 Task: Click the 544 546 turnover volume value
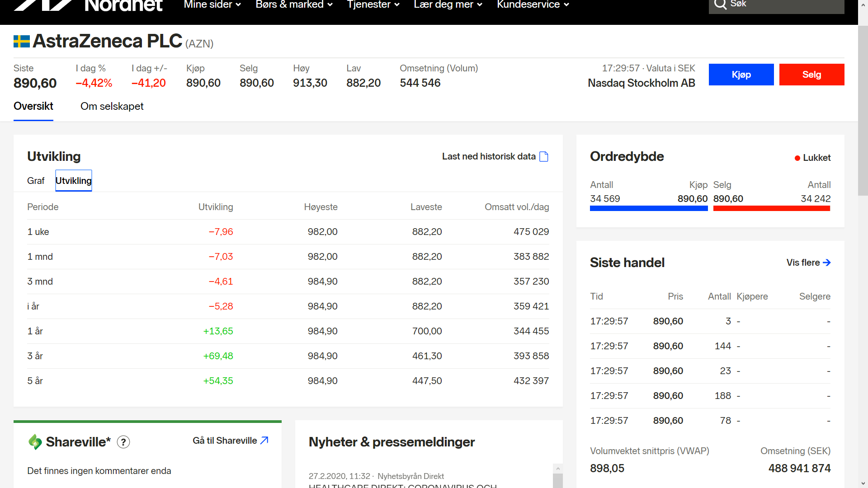click(x=420, y=83)
